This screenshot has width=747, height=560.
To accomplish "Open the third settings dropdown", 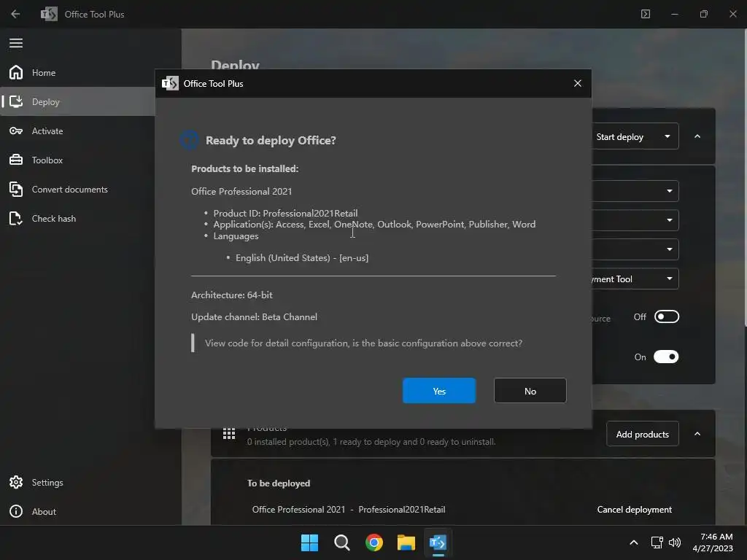I will tap(635, 249).
